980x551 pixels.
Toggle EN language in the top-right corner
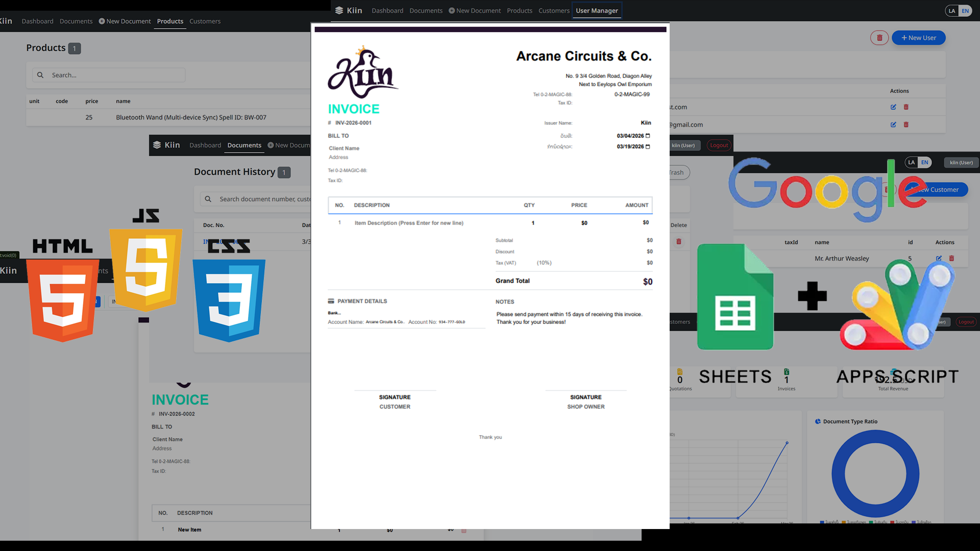click(965, 10)
